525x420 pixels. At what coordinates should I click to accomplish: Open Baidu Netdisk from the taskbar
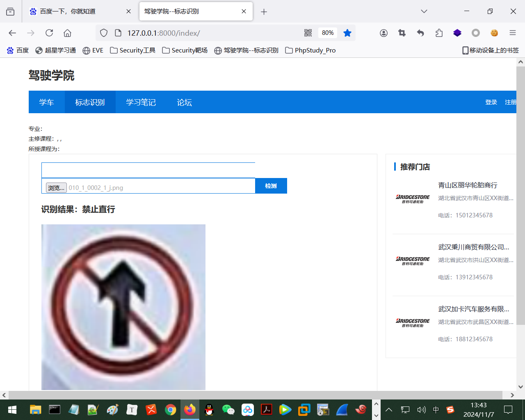click(x=248, y=410)
